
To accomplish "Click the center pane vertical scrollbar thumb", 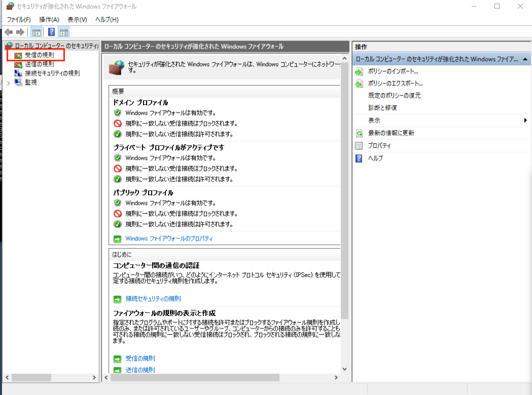I will (x=345, y=191).
